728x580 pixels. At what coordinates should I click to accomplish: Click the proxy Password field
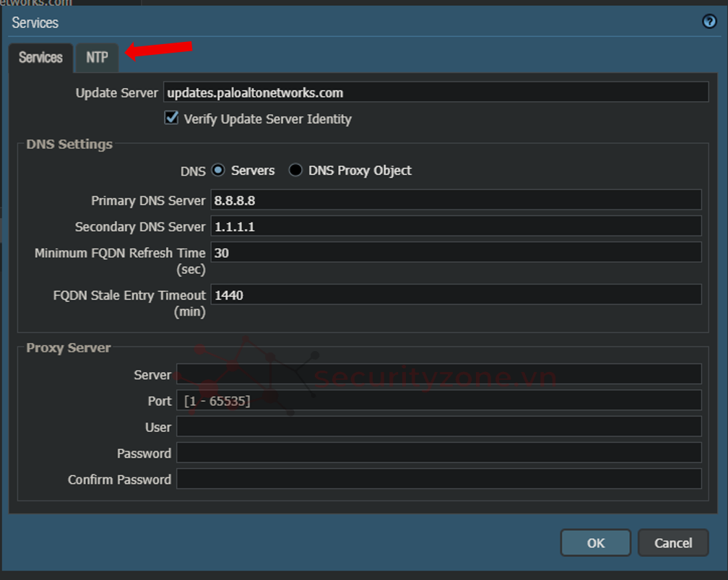point(438,453)
